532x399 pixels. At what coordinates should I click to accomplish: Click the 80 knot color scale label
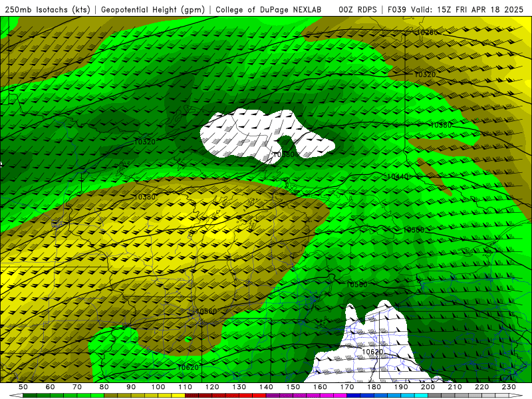coord(104,387)
